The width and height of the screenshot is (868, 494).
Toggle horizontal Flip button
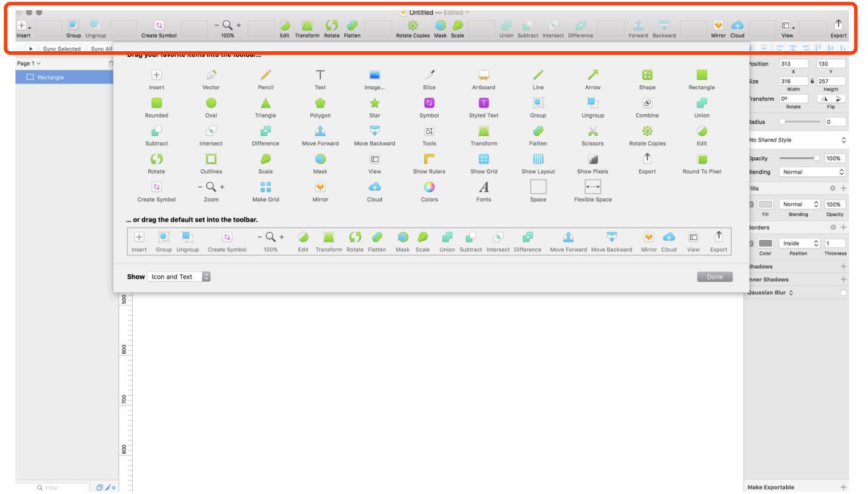click(825, 99)
